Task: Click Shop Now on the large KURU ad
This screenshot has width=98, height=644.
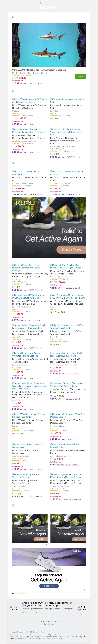Action: (72, 249)
